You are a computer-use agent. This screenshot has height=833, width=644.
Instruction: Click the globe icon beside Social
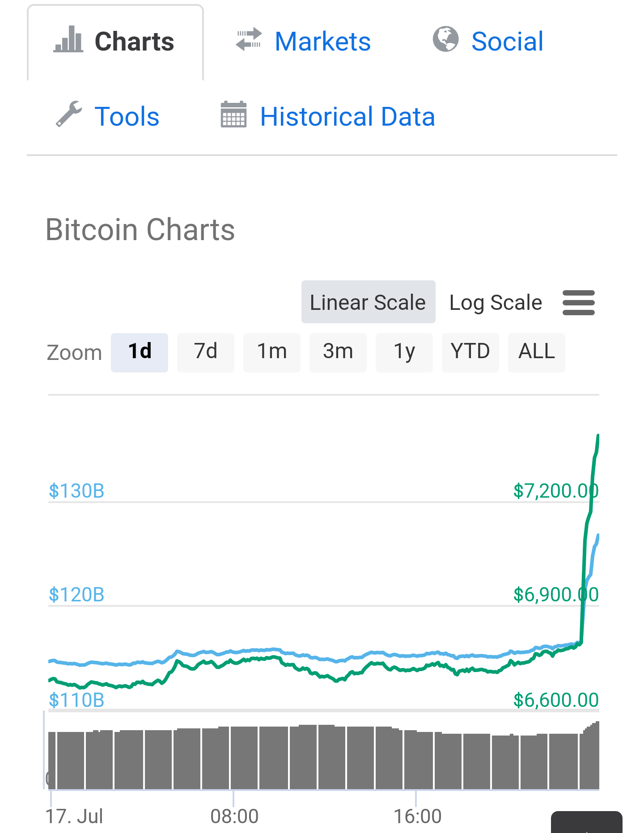pyautogui.click(x=445, y=40)
